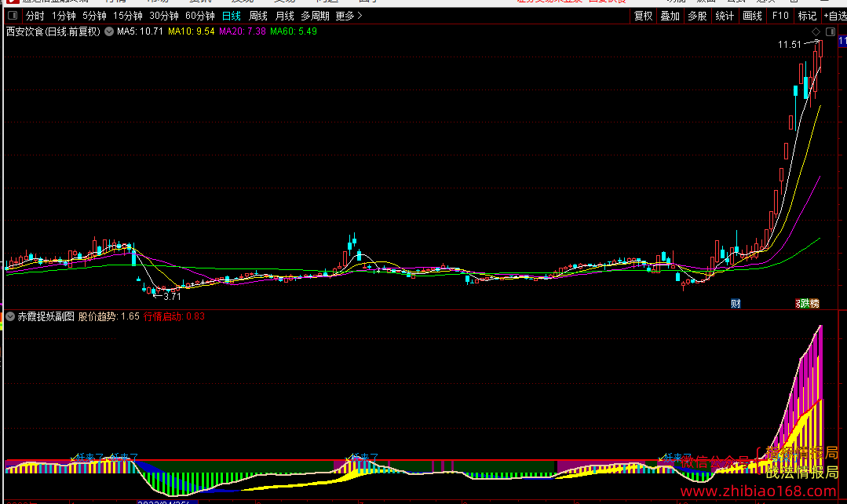The image size is (847, 504).
Task: Click the 股价趋势: 1.65 value
Action: (109, 316)
